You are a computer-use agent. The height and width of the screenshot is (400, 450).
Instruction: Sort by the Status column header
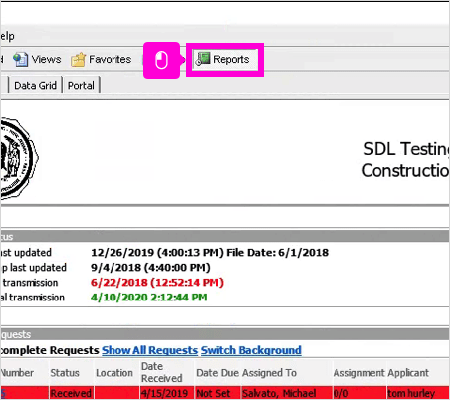(65, 372)
